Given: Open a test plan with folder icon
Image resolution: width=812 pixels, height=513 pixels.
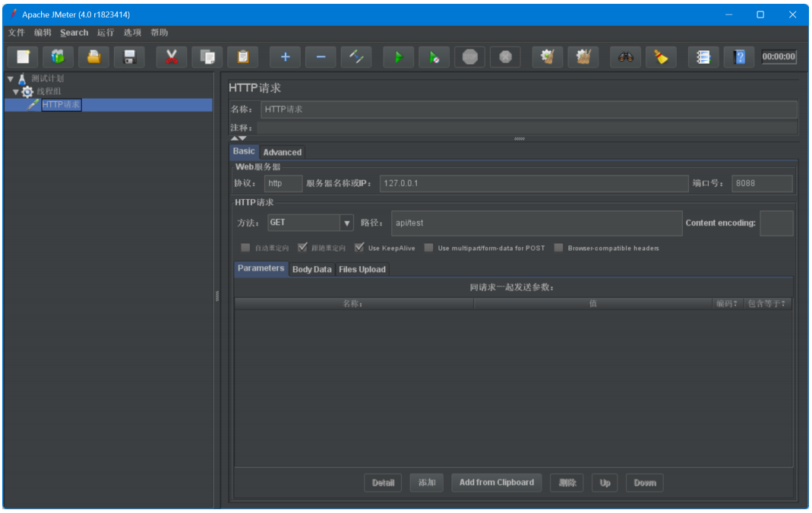Looking at the screenshot, I should click(93, 56).
